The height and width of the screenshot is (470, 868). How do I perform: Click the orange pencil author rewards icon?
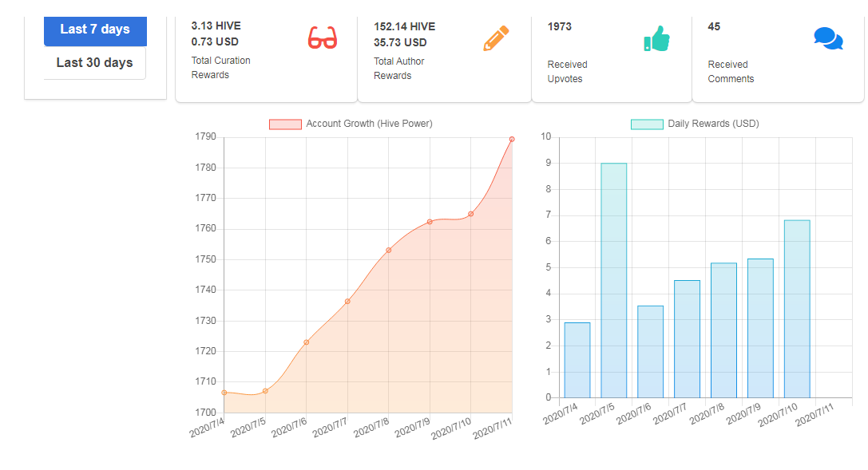pos(496,38)
